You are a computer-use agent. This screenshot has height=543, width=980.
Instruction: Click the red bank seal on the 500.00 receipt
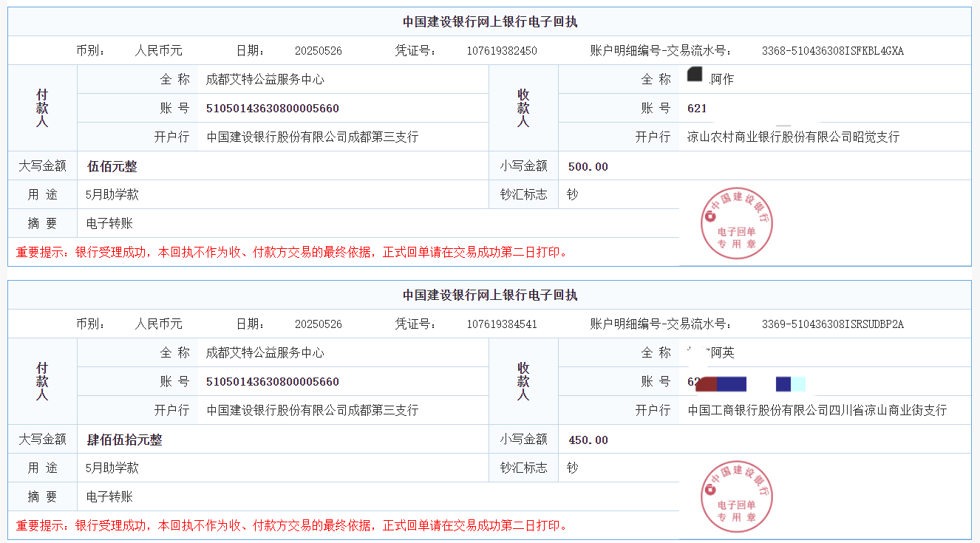pyautogui.click(x=737, y=223)
